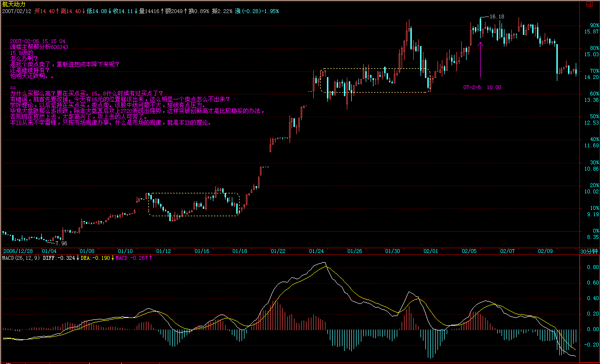Click the 15.87 price axis label
The height and width of the screenshot is (364, 600).
591,32
